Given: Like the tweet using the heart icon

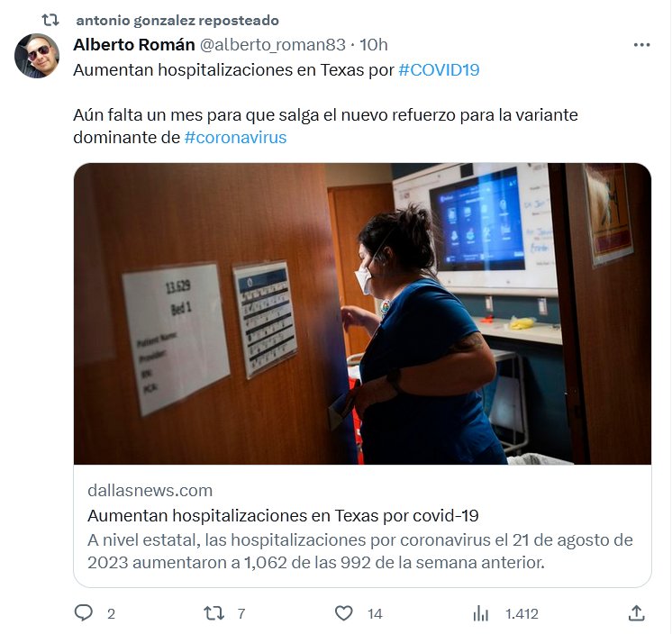Looking at the screenshot, I should point(344,613).
